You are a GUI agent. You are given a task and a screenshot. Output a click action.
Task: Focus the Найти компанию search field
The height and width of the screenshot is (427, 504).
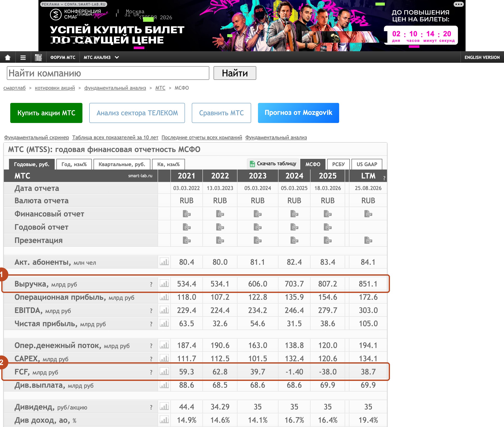point(108,73)
